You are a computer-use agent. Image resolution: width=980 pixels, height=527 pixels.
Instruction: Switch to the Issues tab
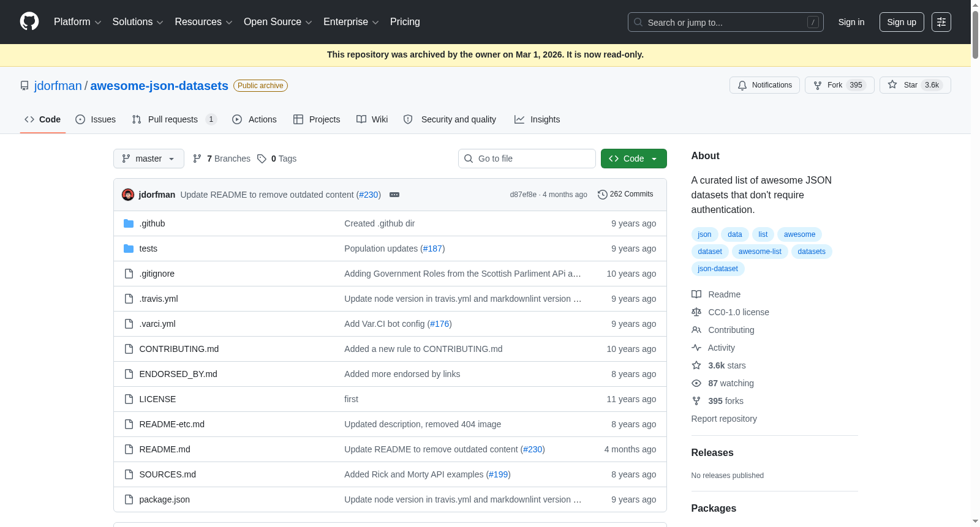click(96, 119)
